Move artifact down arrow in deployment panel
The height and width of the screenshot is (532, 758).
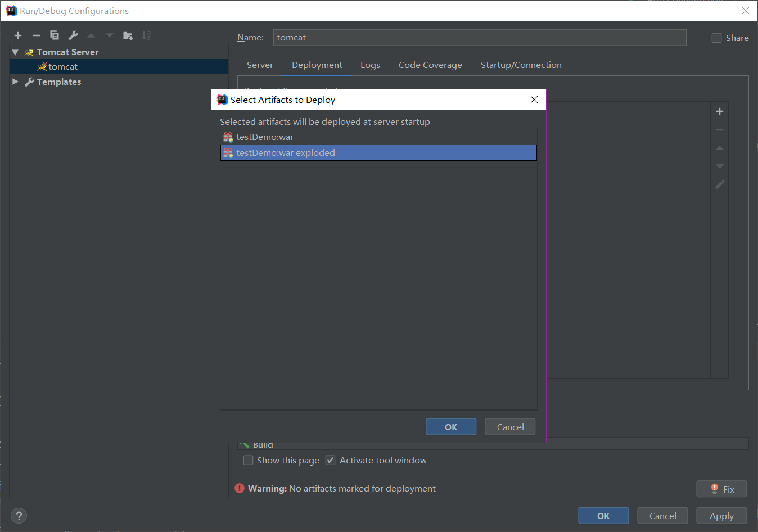(720, 166)
